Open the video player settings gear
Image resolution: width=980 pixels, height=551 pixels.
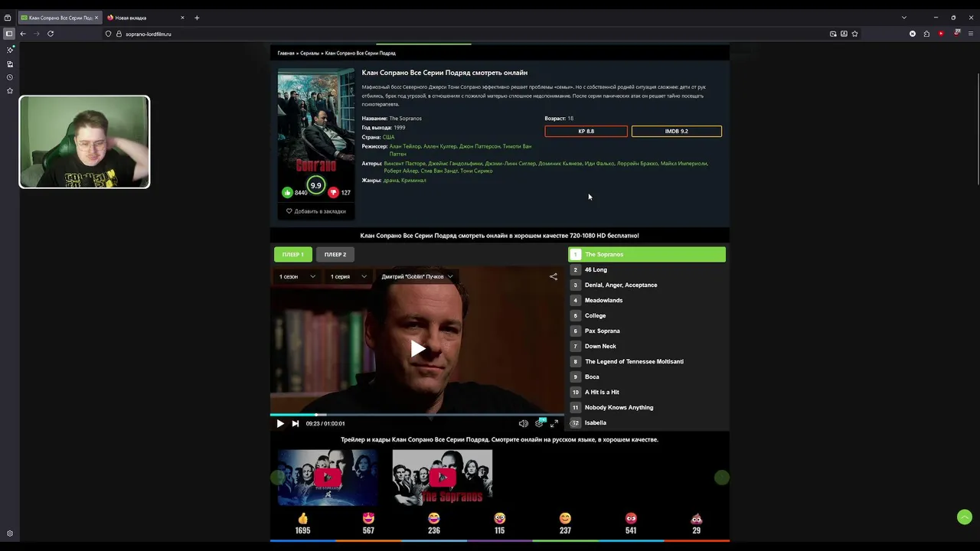[x=539, y=423]
